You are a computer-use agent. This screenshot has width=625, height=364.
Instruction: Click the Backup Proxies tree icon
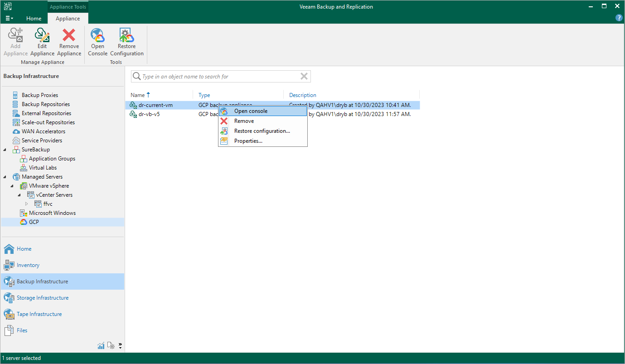[x=16, y=95]
